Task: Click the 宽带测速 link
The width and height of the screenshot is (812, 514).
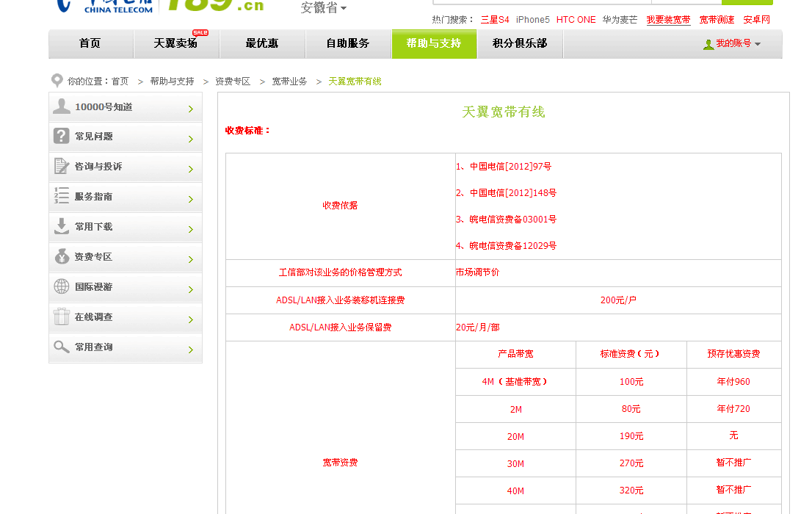Action: point(717,20)
